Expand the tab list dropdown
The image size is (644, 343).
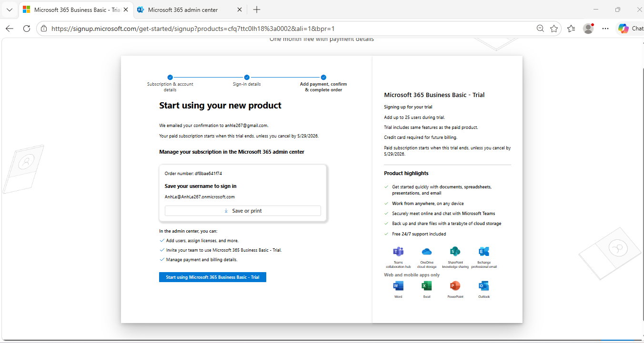[x=10, y=10]
